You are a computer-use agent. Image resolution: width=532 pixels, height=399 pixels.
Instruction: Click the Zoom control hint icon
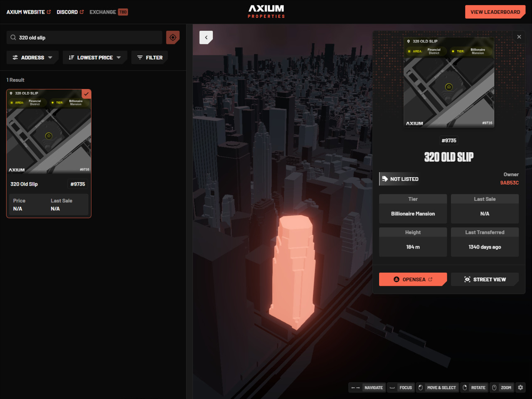click(494, 387)
